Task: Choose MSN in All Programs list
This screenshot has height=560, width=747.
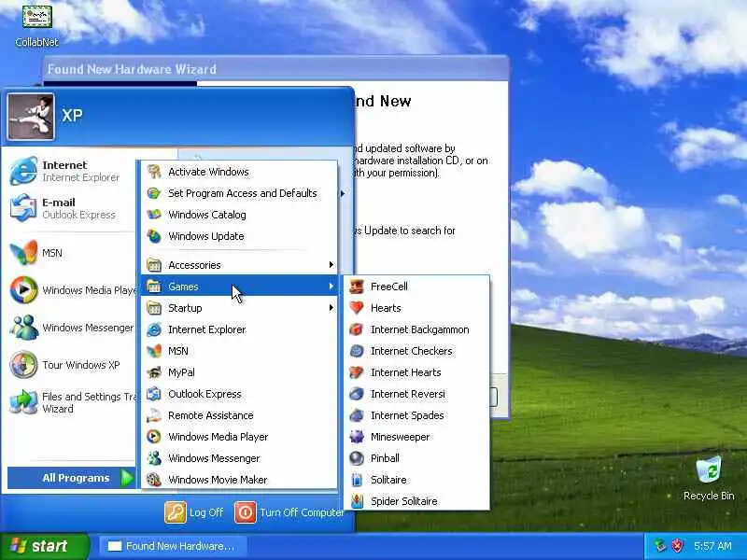Action: 239,351
